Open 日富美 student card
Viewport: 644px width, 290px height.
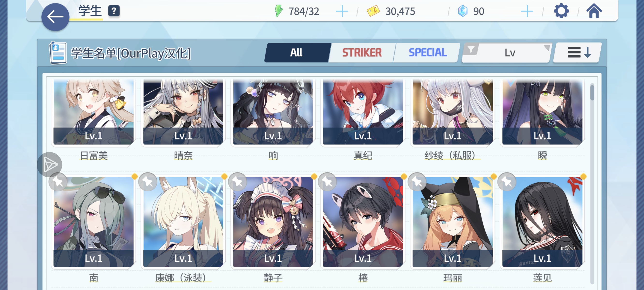94,113
